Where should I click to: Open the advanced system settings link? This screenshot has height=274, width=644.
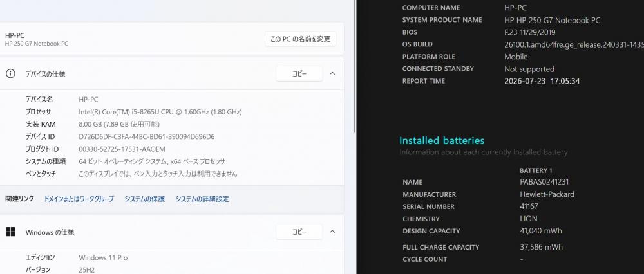click(x=202, y=199)
